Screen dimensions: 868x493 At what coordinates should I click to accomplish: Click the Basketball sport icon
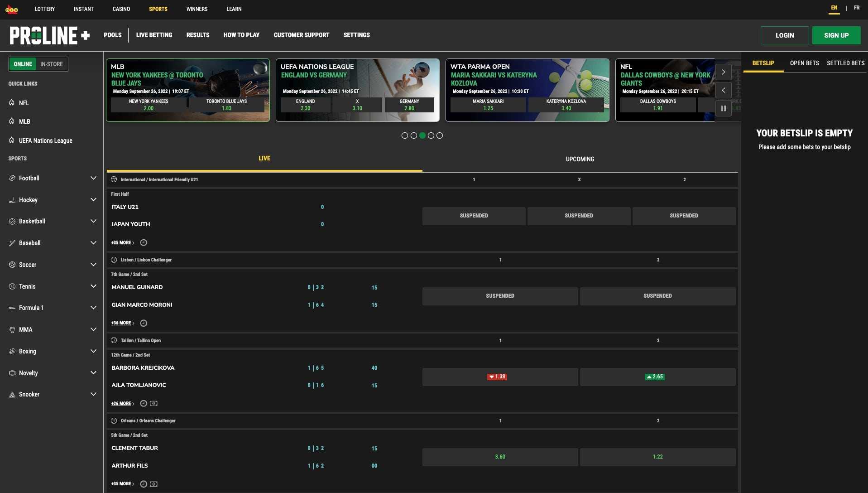[12, 221]
